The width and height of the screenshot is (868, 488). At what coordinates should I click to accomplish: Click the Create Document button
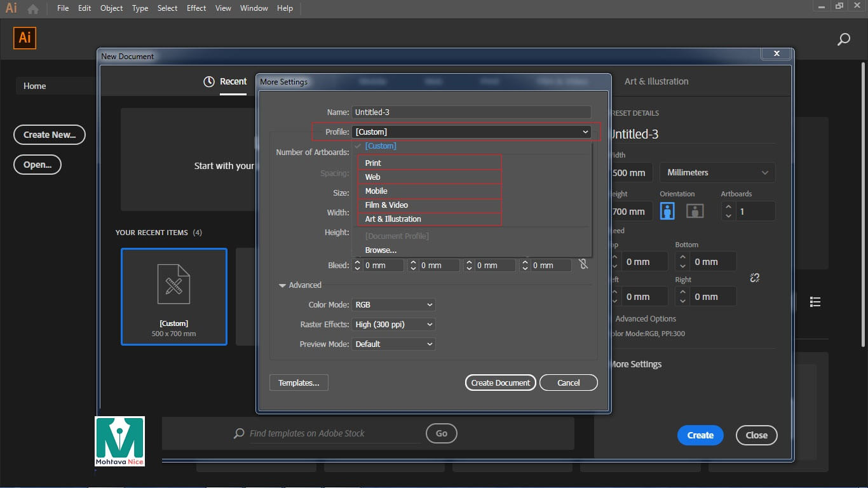500,383
